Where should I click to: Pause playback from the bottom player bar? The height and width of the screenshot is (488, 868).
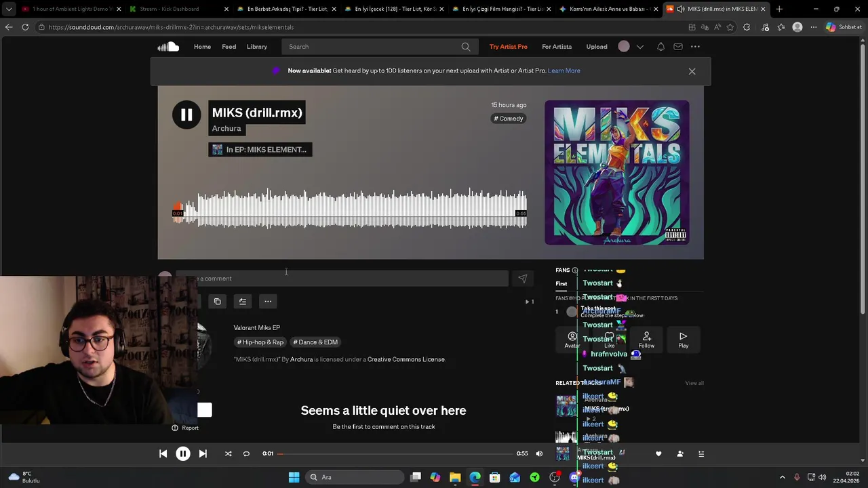click(182, 453)
